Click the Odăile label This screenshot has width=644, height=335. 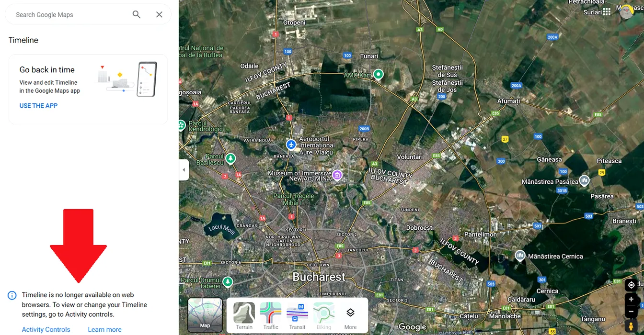[x=249, y=66]
